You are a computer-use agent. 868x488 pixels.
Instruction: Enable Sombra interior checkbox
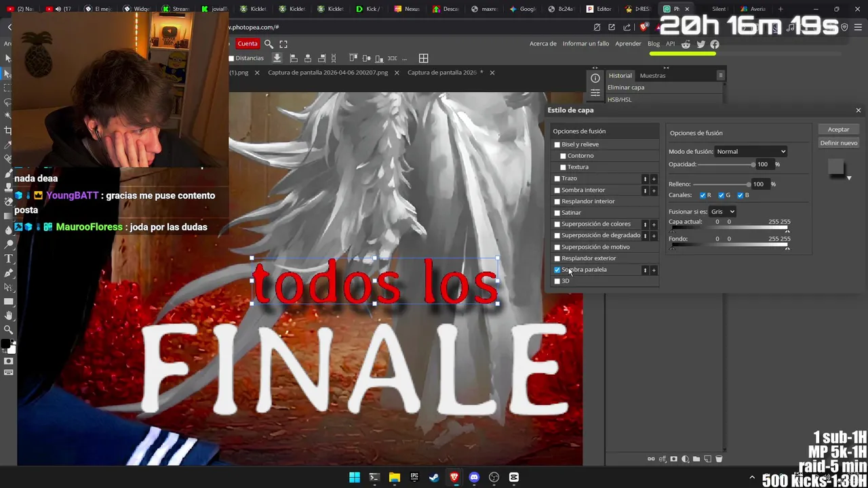coord(557,190)
